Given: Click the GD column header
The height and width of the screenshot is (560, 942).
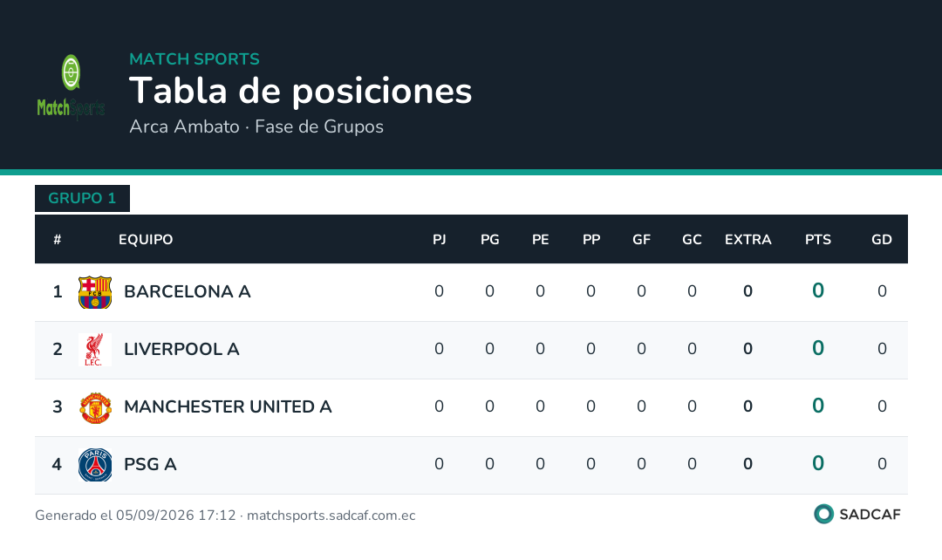Looking at the screenshot, I should tap(881, 240).
